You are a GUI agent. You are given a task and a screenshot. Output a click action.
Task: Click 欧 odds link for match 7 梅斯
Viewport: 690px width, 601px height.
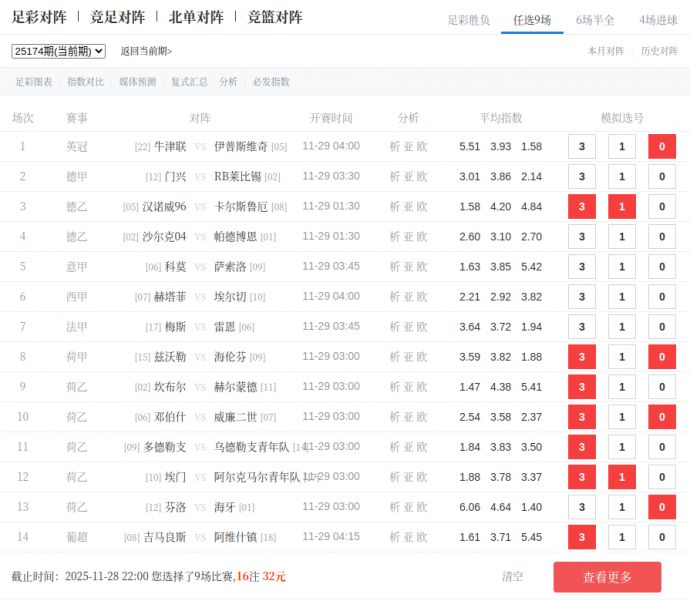422,327
